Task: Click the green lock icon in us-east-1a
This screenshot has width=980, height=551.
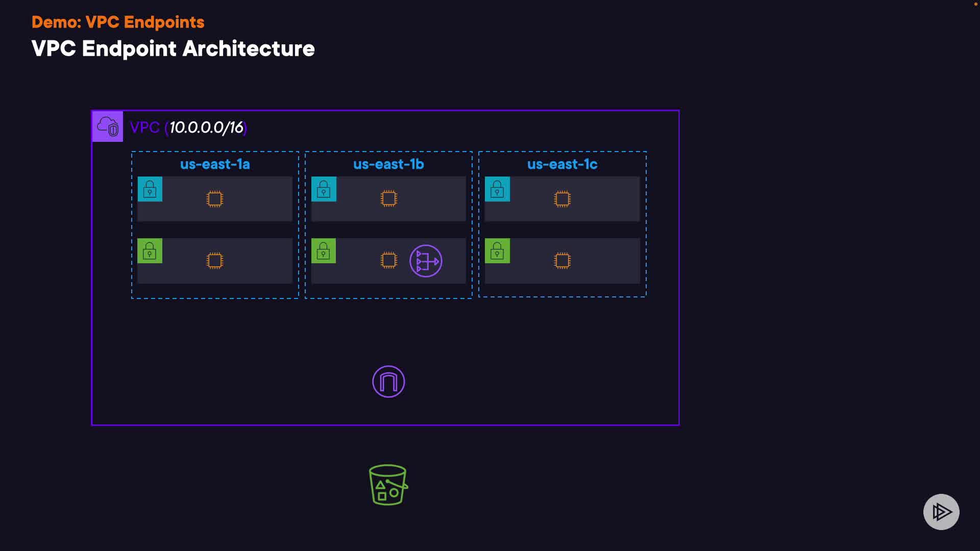Action: coord(150,251)
